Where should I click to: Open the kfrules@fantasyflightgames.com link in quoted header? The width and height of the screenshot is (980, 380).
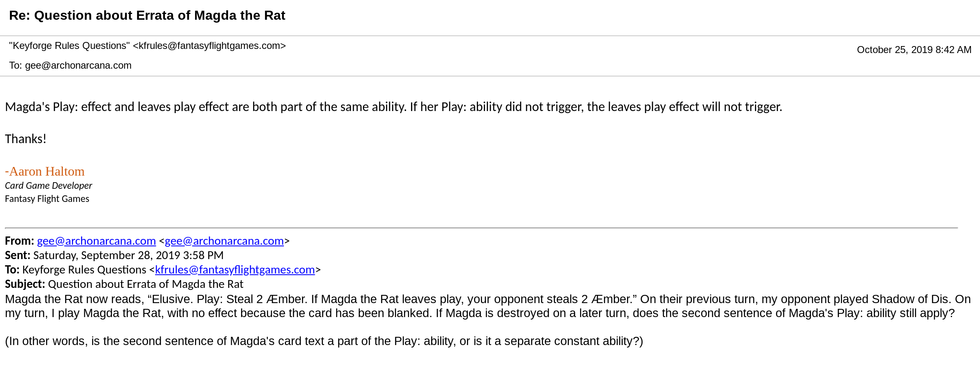pos(235,270)
